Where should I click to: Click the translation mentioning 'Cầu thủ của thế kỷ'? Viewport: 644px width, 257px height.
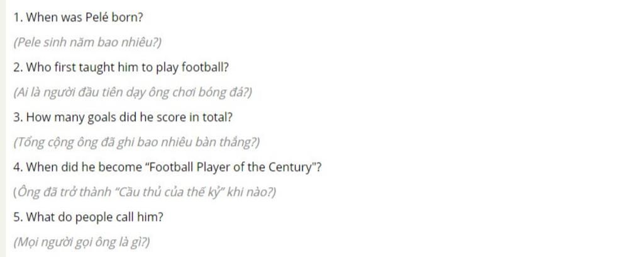tap(145, 192)
